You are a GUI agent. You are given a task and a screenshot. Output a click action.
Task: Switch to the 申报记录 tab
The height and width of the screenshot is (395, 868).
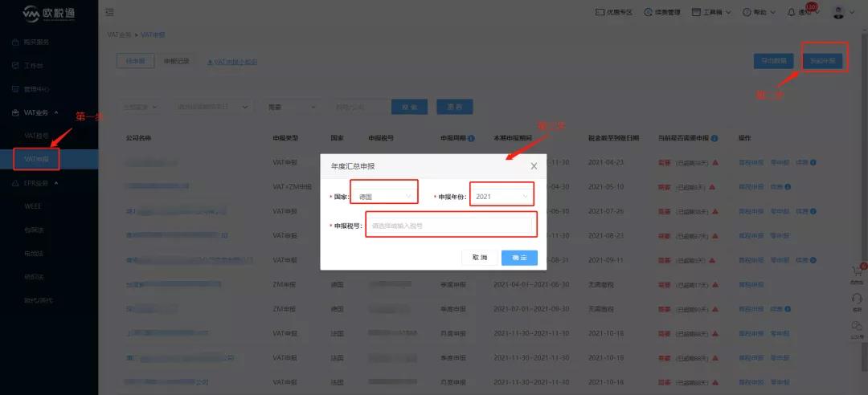tap(177, 61)
